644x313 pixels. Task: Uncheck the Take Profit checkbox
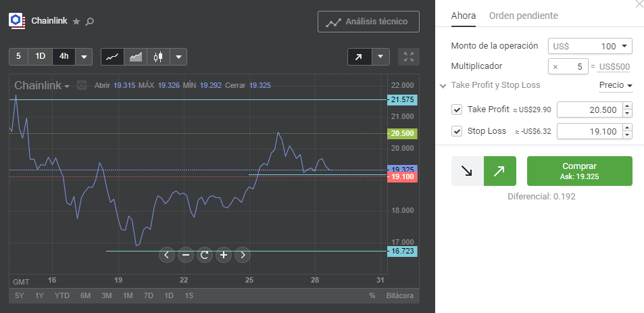point(457,110)
